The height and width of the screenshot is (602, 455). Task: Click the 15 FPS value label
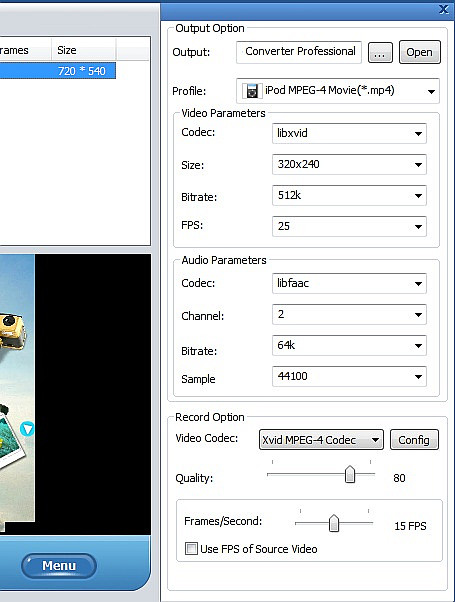click(x=410, y=526)
